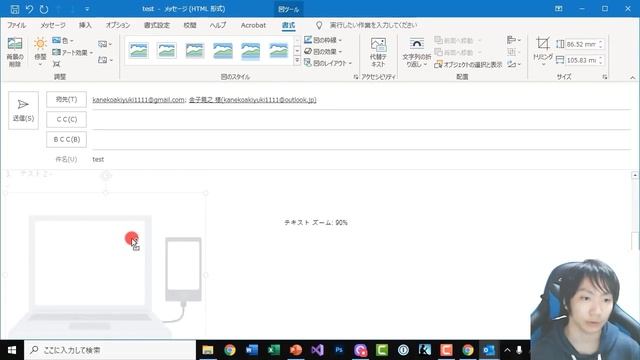640x360 pixels.
Task: Open Visual Studio from the taskbar
Action: click(x=317, y=350)
